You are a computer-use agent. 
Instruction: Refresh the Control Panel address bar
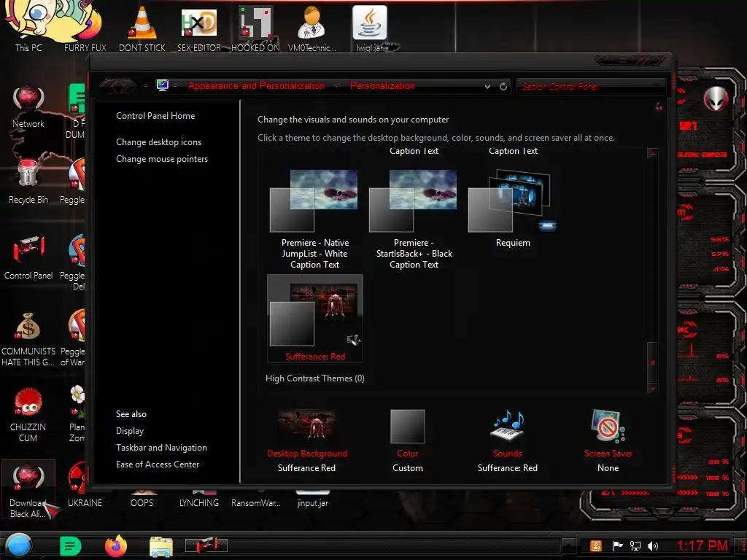pos(503,86)
